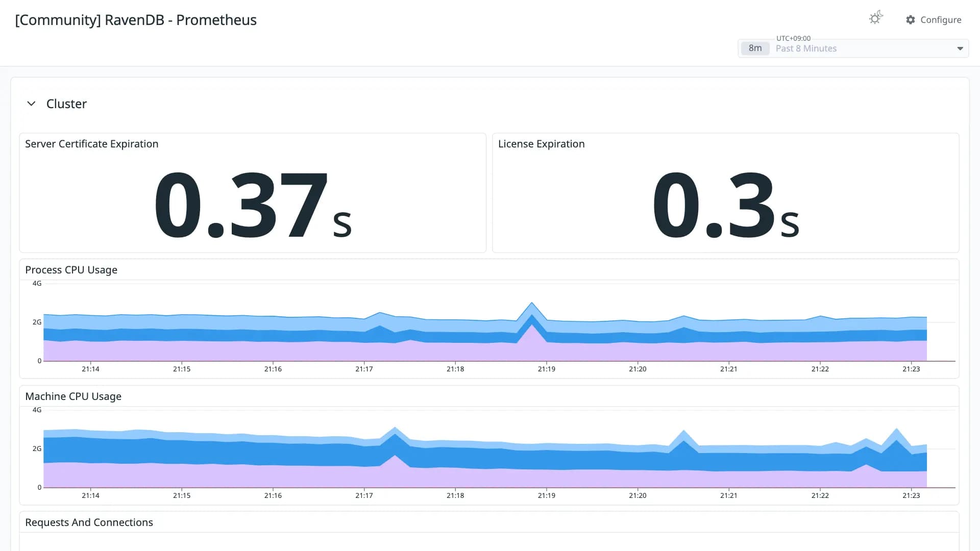Select the Server Certificate Expiration widget title
The height and width of the screenshot is (551, 980).
[92, 144]
